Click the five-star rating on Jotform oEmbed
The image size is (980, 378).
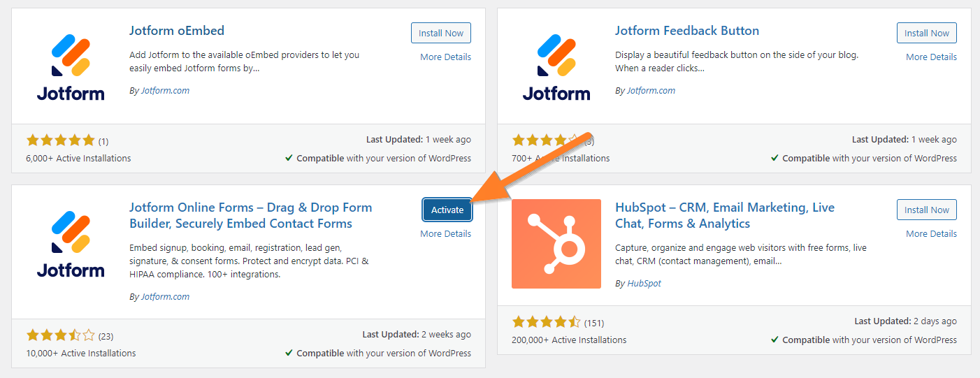(x=60, y=140)
